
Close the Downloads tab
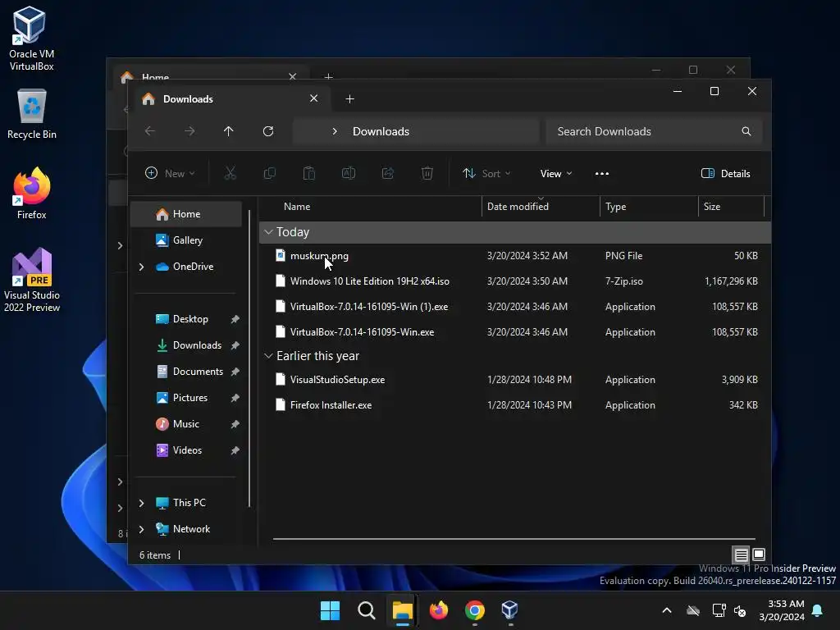314,98
